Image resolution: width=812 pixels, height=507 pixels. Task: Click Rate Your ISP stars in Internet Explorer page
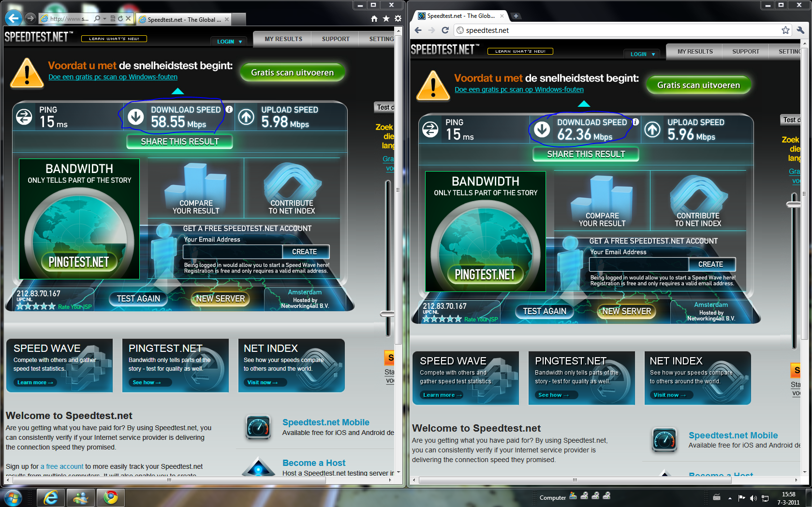36,306
